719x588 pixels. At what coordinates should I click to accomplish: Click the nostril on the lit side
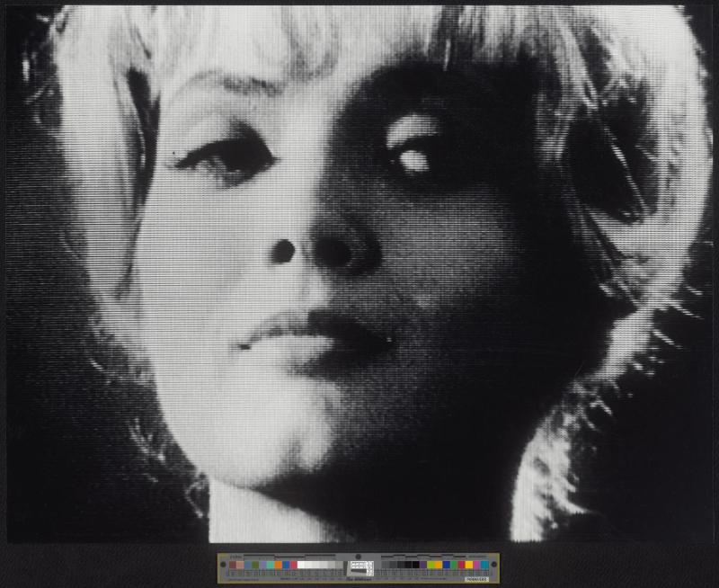(x=283, y=252)
